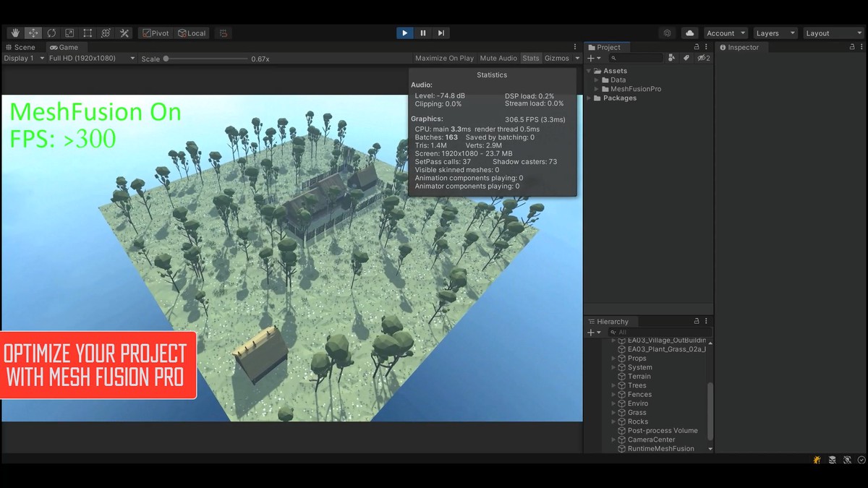This screenshot has width=868, height=488.
Task: Toggle Maximize On Play
Action: (444, 59)
